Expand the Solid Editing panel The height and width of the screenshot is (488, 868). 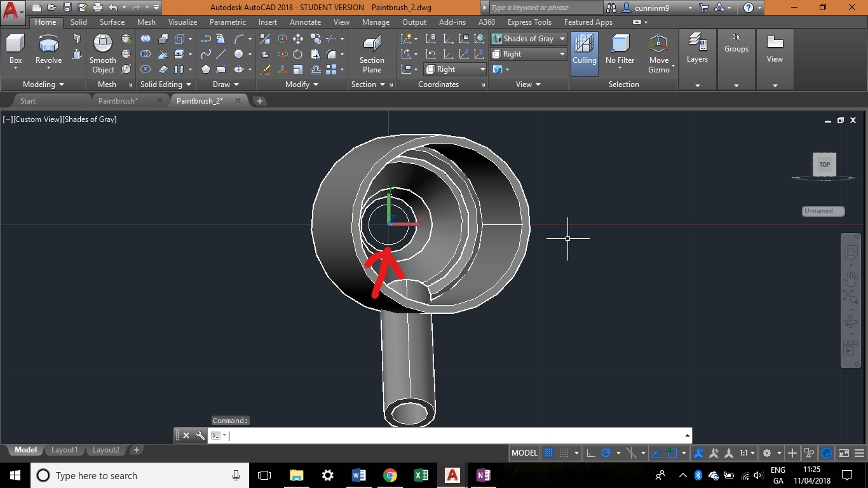(166, 85)
